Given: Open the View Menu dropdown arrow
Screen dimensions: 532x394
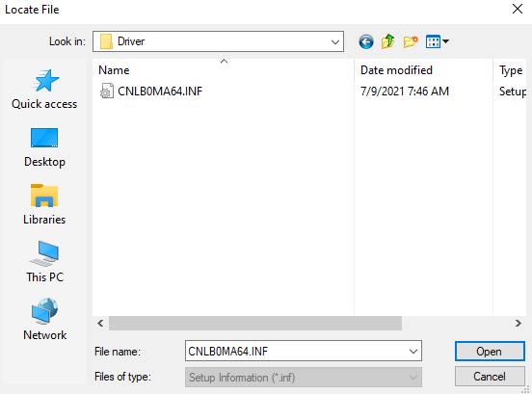Looking at the screenshot, I should tap(446, 41).
